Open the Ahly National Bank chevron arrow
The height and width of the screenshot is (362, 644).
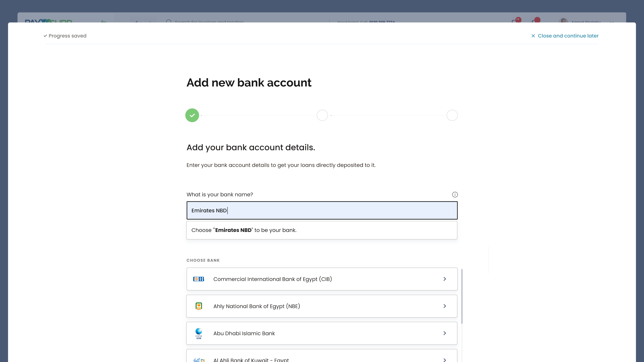pos(444,306)
